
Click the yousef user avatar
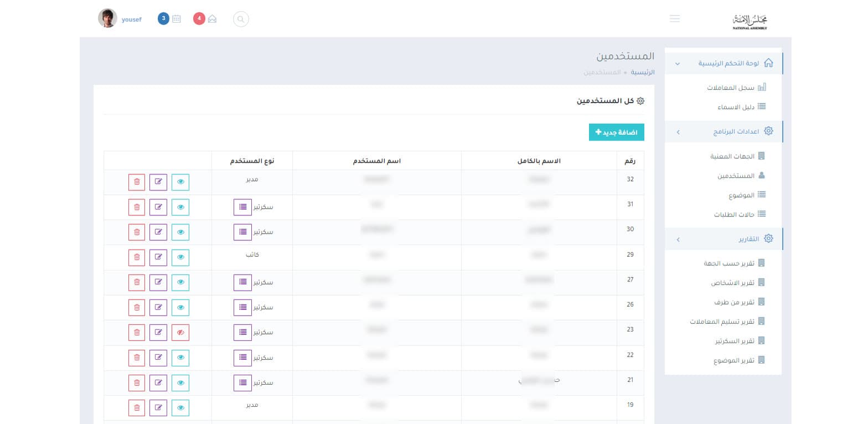pyautogui.click(x=107, y=18)
